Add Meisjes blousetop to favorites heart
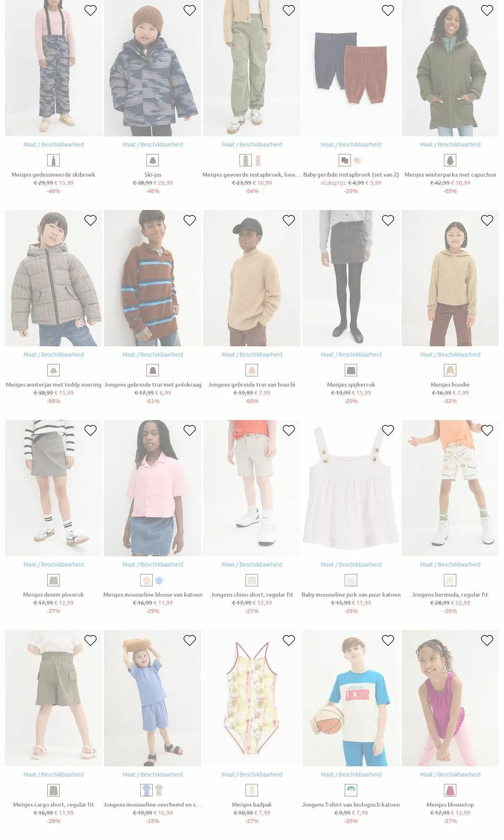Screen dimensions: 504x840 (487, 640)
